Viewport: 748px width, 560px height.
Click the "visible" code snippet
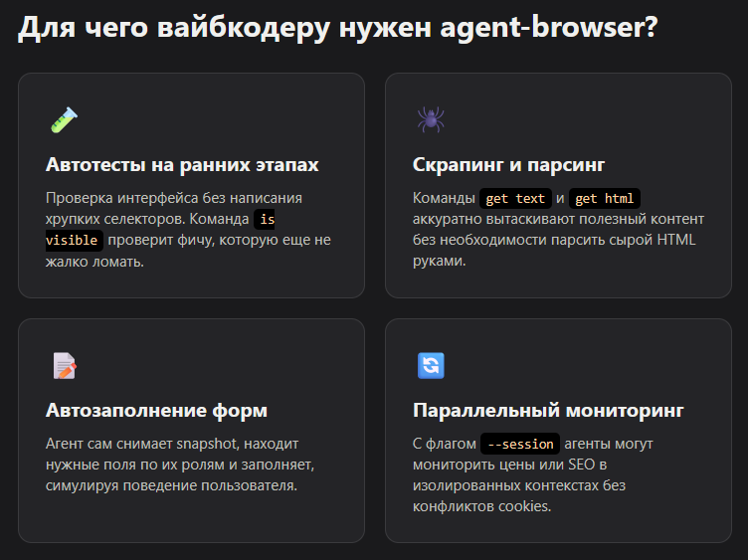(x=74, y=240)
